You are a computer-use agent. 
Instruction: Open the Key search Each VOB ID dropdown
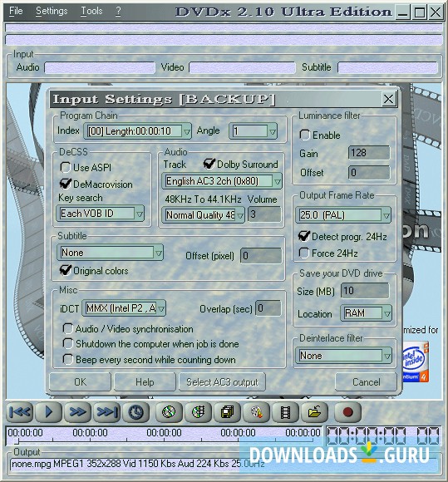pyautogui.click(x=101, y=214)
